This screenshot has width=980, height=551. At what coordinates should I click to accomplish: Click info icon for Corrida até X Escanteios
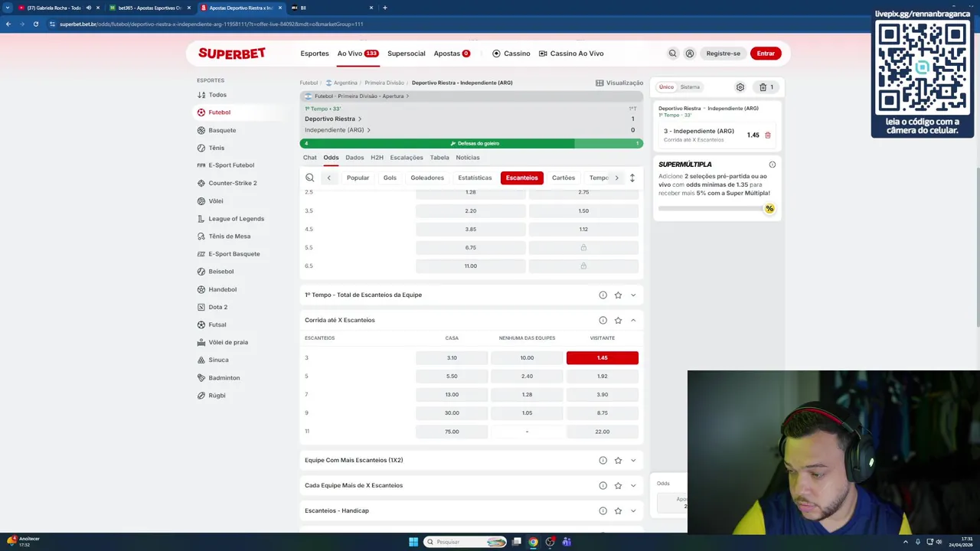click(x=603, y=320)
